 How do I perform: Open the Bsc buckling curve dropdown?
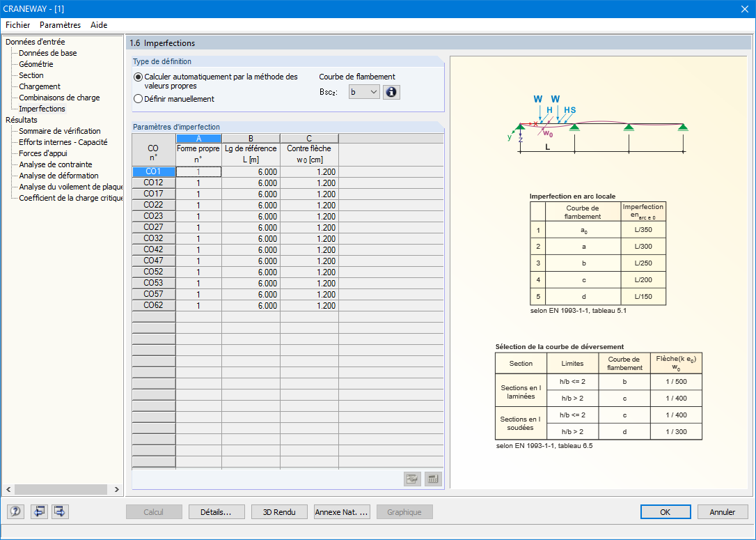(364, 92)
